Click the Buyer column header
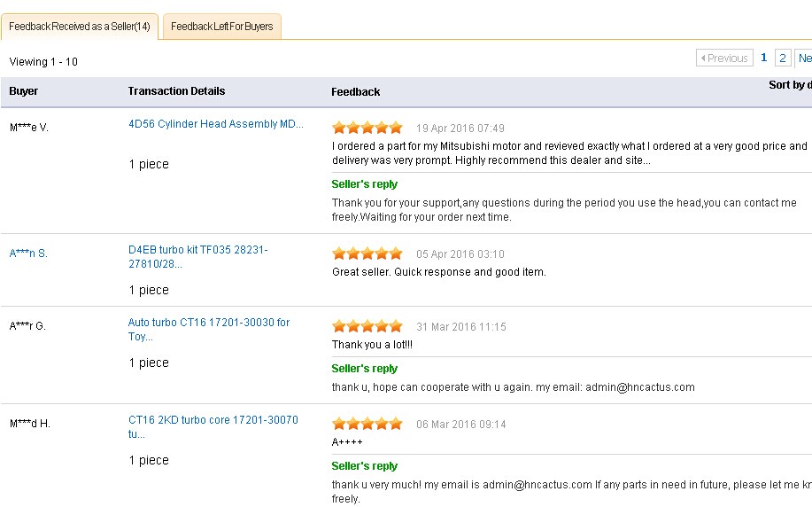This screenshot has width=812, height=507. (x=24, y=91)
